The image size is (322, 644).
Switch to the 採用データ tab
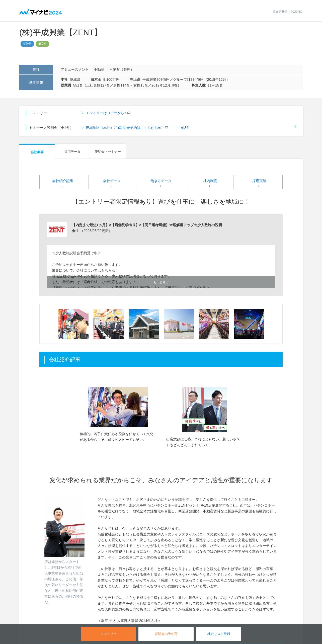pos(72,152)
